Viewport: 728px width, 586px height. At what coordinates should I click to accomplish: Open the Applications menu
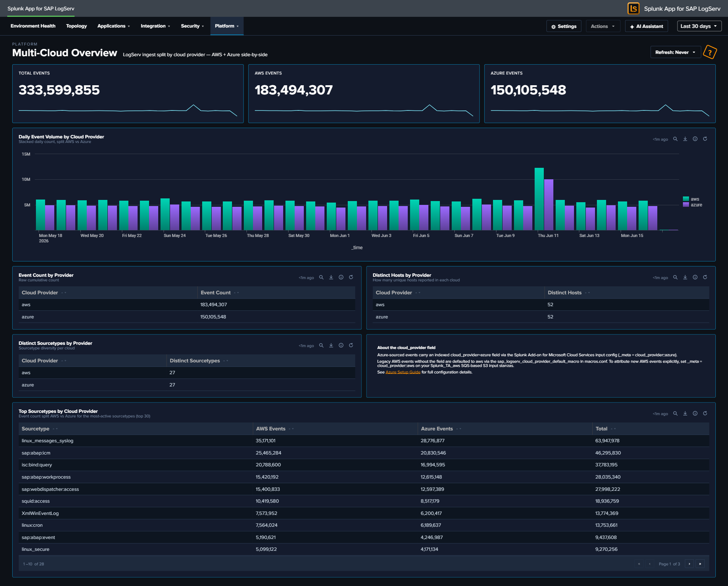pos(113,26)
